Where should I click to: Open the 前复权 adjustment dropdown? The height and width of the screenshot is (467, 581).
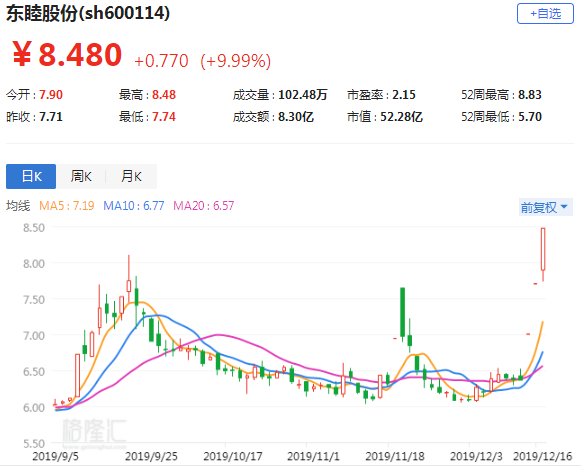pyautogui.click(x=545, y=207)
